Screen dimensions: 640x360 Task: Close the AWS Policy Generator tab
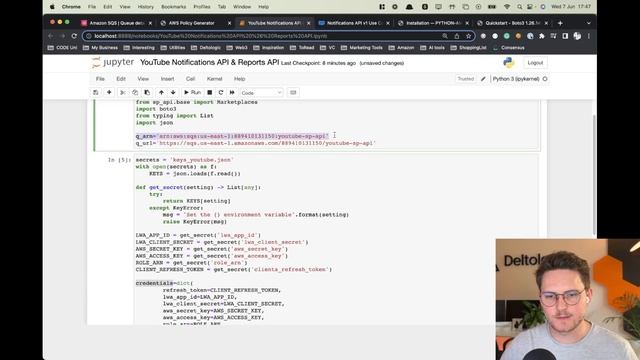pyautogui.click(x=229, y=23)
